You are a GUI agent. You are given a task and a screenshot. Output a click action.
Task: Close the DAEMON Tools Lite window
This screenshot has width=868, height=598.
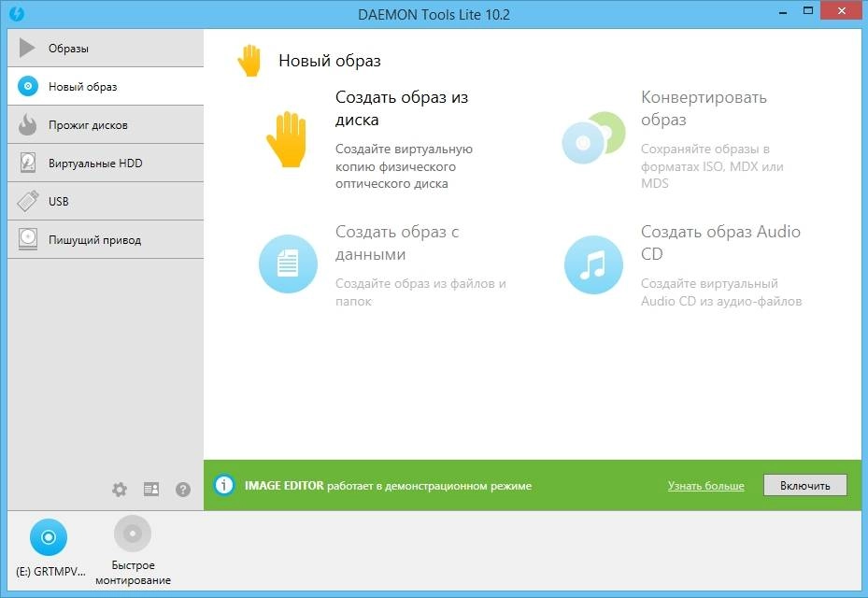tap(842, 11)
